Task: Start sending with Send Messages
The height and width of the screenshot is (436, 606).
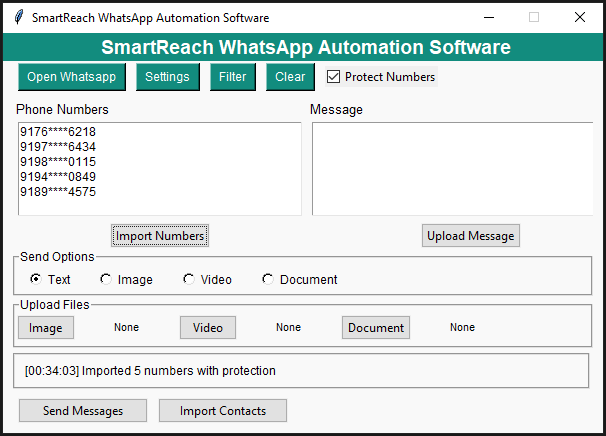Action: (83, 410)
